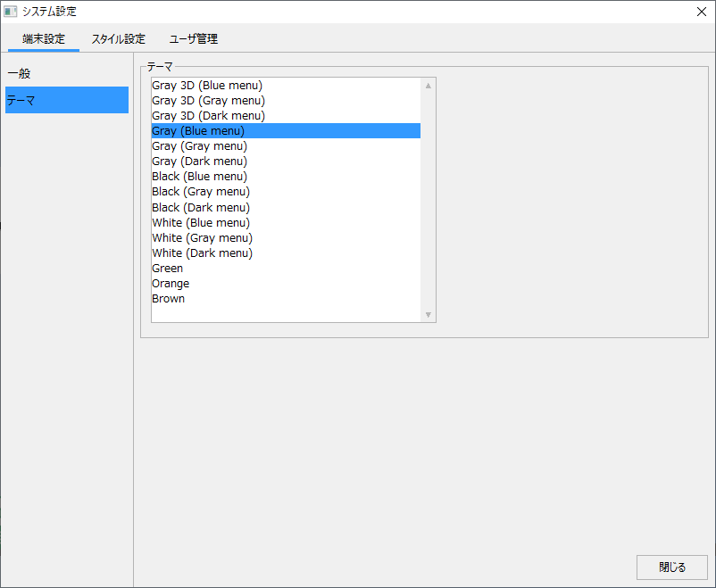Image resolution: width=716 pixels, height=588 pixels.
Task: Pick the Brown theme
Action: [x=169, y=299]
